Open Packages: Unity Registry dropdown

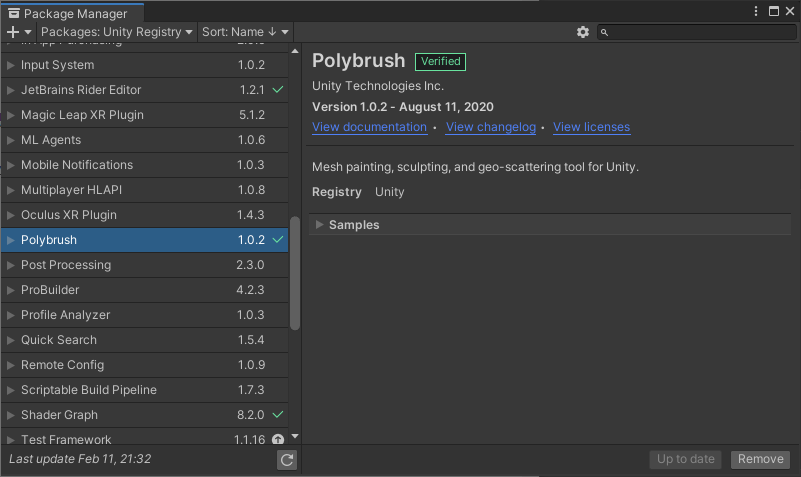click(x=116, y=32)
